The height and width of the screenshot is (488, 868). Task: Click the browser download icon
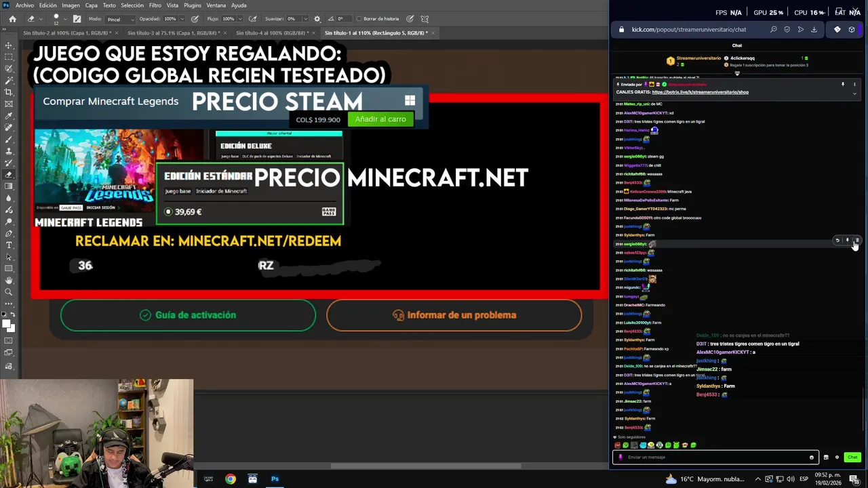[x=814, y=30]
